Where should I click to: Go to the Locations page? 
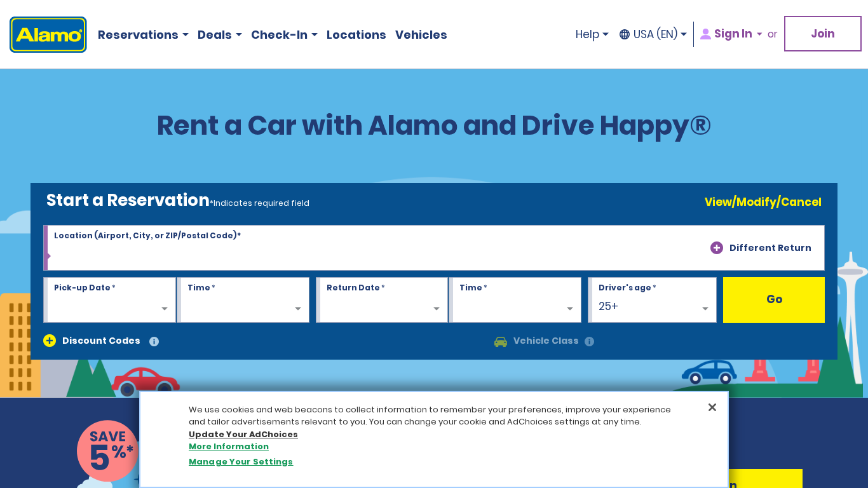coord(356,35)
